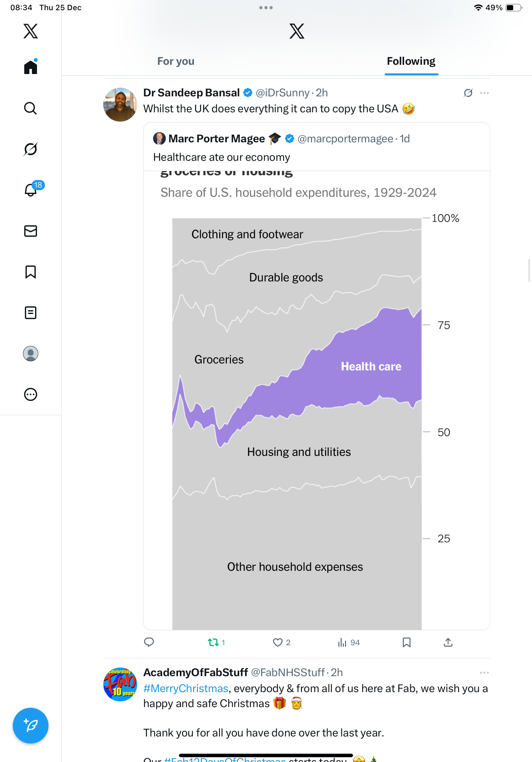Switch to the For you tab
Image resolution: width=532 pixels, height=762 pixels.
pyautogui.click(x=176, y=61)
